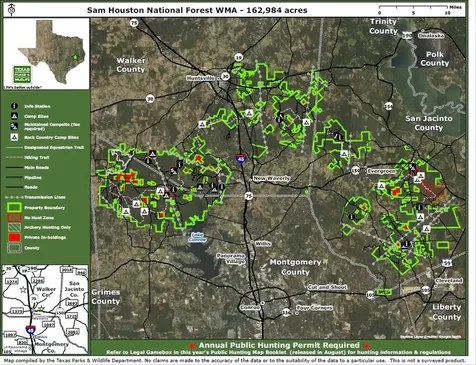Click the 'San Jacinto County' map label

pyautogui.click(x=429, y=123)
